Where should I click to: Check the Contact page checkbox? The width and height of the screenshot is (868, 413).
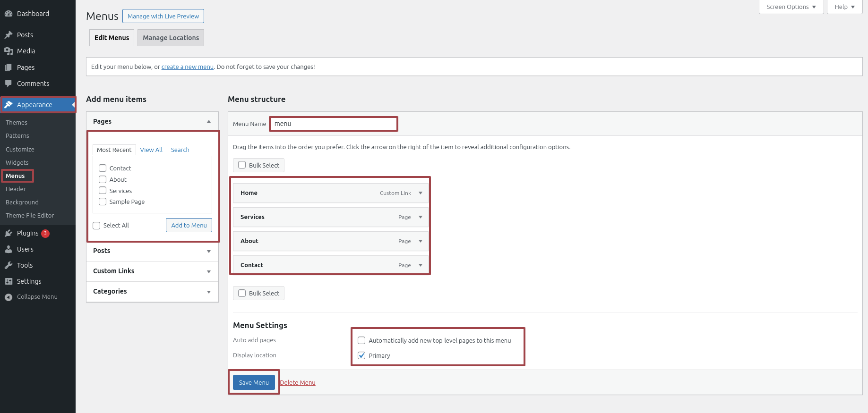[x=103, y=168]
